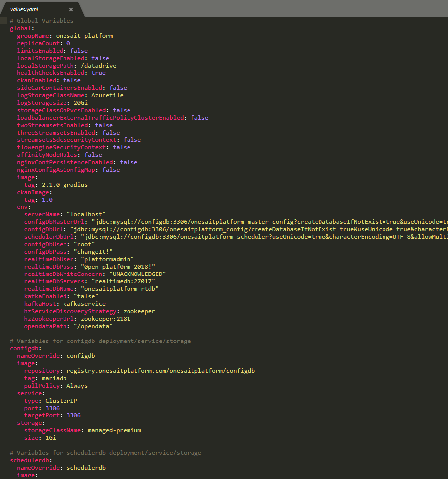Screen dimensions: 448x479
Task: Click the 'Azurefile' value
Action: point(107,95)
